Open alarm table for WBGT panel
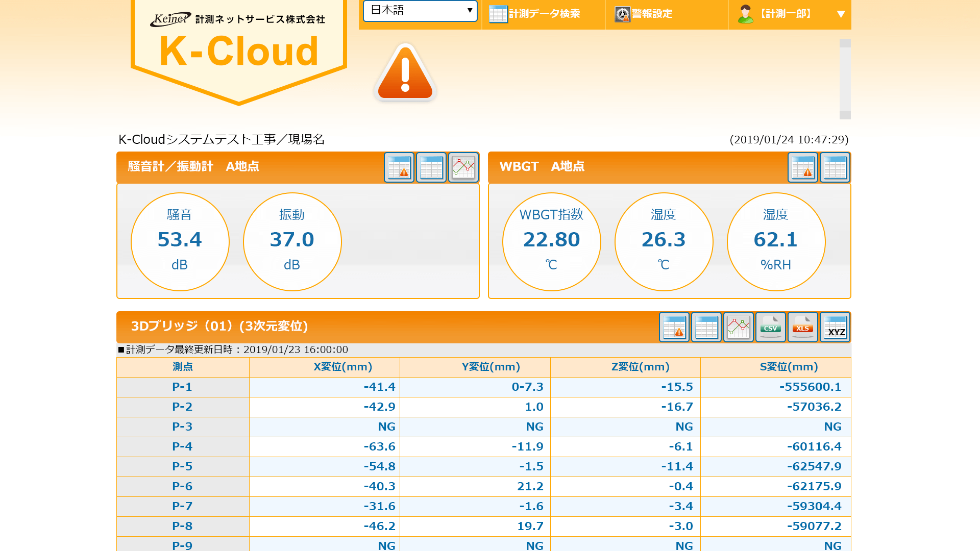Screen dimensions: 980x551 click(803, 167)
